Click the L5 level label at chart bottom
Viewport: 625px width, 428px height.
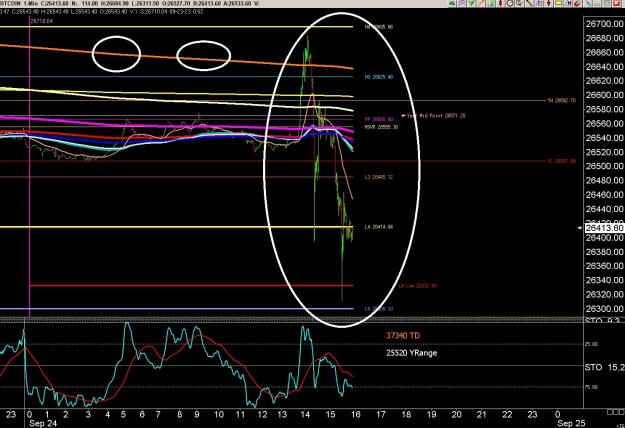(379, 309)
